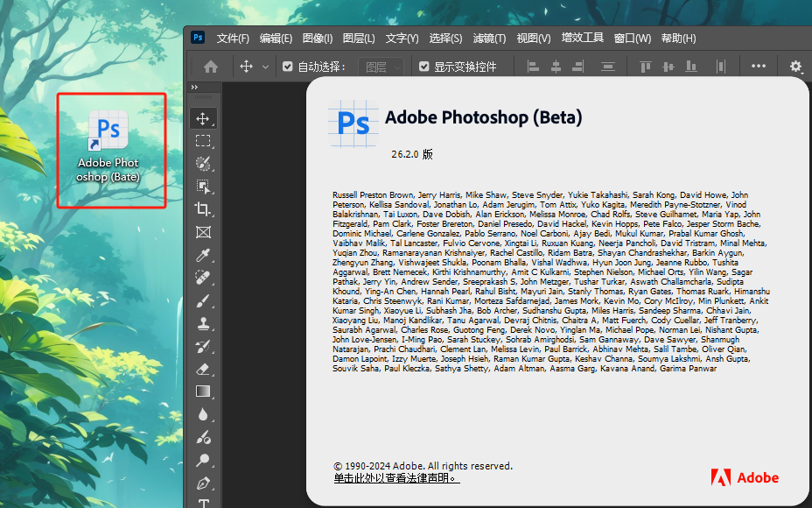Open the 滤镜(T) menu

pyautogui.click(x=489, y=39)
